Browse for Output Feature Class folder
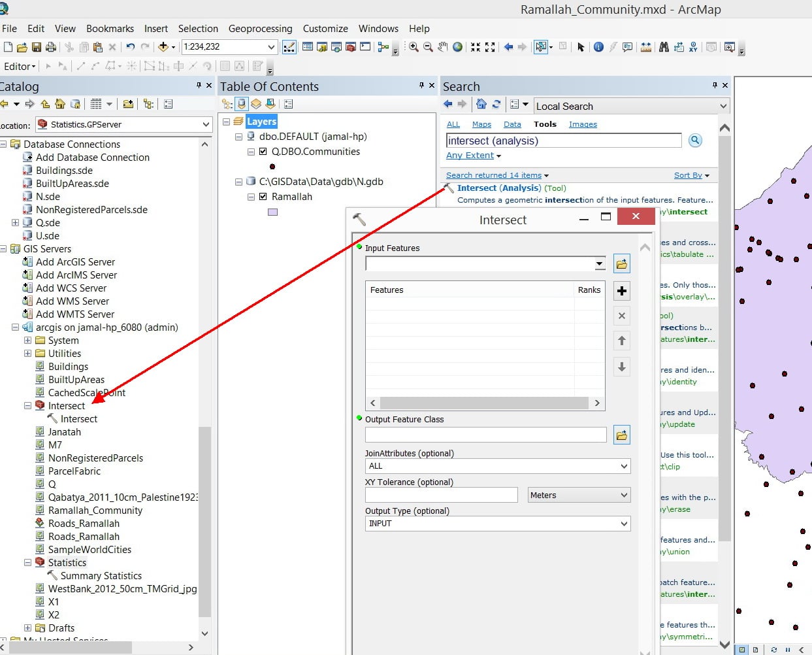The image size is (812, 655). 622,434
